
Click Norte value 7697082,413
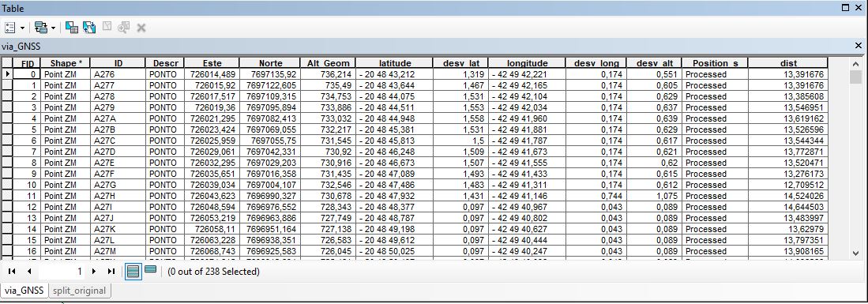(269, 118)
